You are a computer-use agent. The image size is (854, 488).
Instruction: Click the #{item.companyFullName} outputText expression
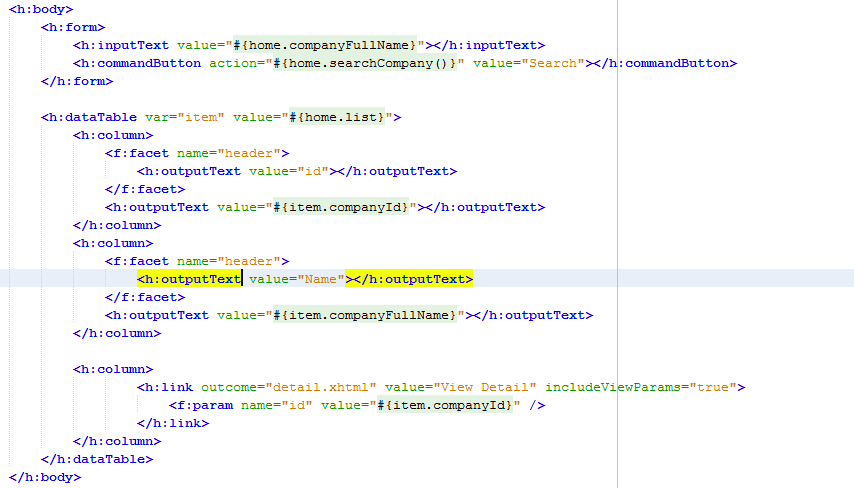pyautogui.click(x=365, y=315)
